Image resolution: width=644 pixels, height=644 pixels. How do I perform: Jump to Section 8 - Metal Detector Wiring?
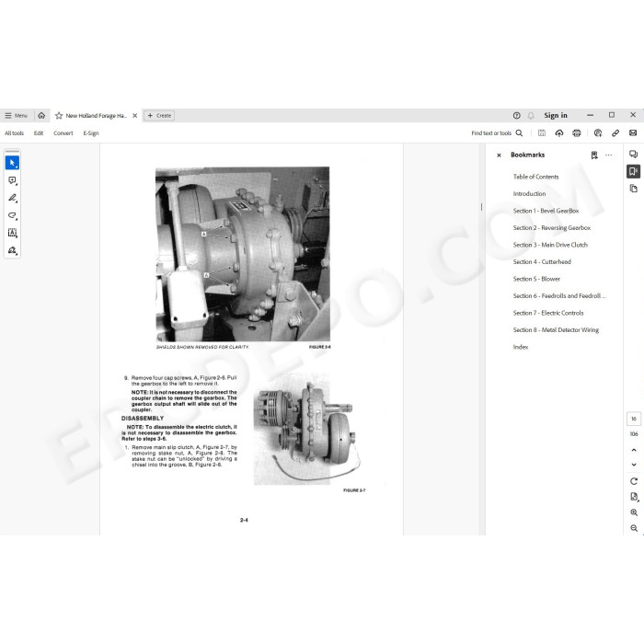[556, 330]
